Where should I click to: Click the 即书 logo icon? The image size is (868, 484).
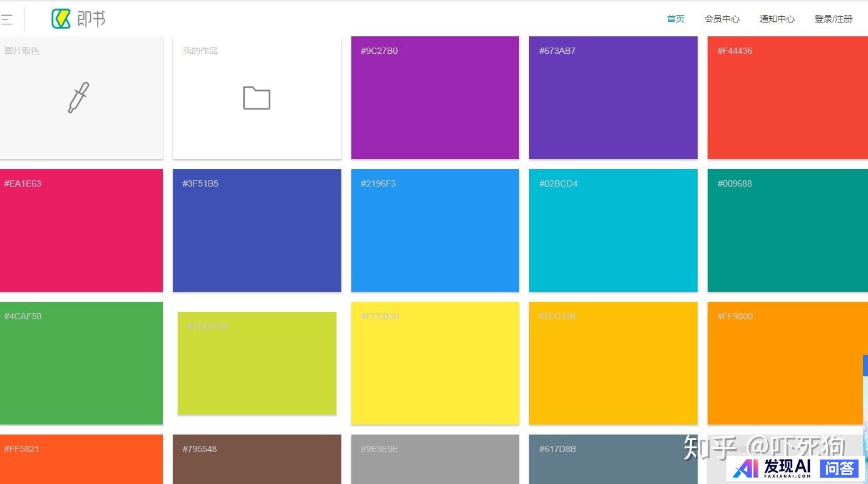(61, 19)
